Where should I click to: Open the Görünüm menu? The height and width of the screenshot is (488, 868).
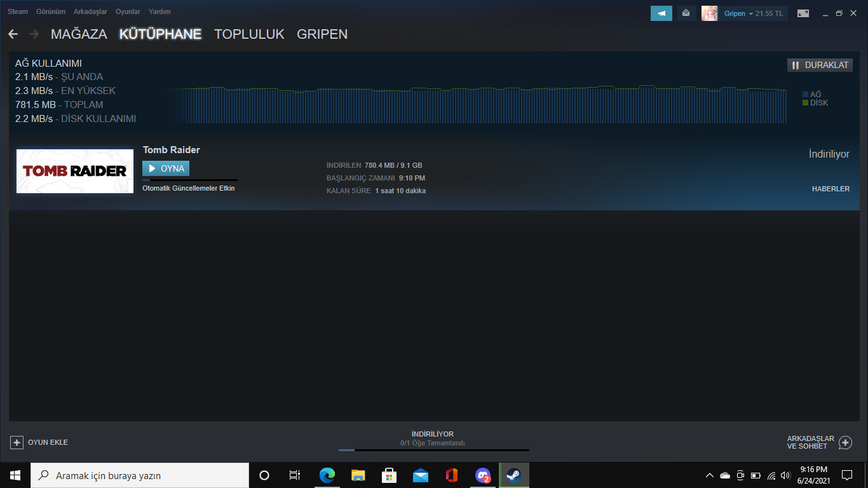(51, 11)
